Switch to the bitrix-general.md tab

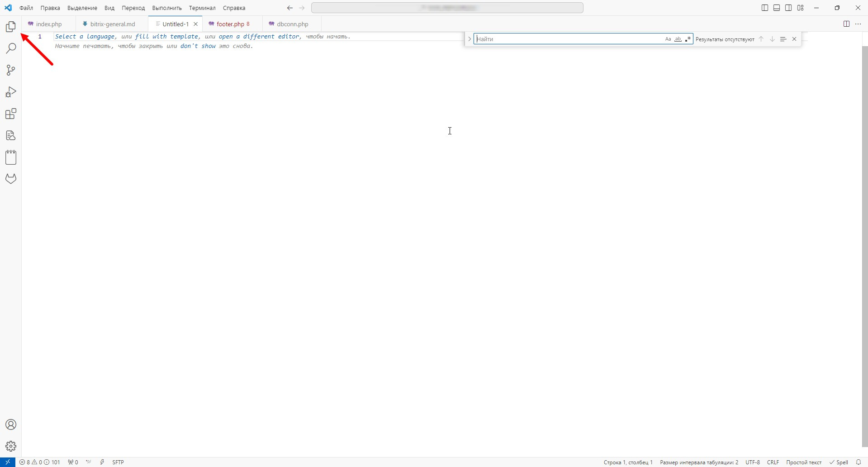tap(112, 24)
